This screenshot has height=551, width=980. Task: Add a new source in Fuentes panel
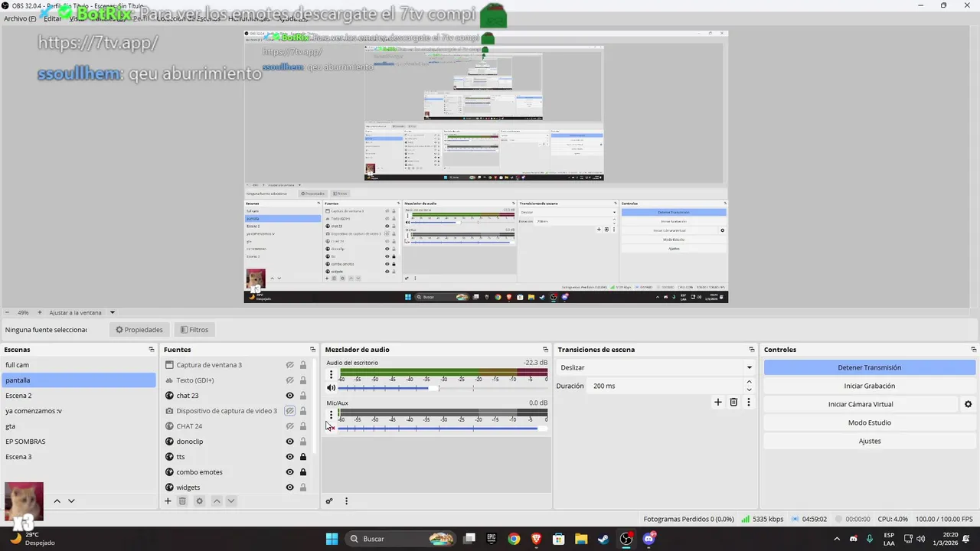click(168, 501)
